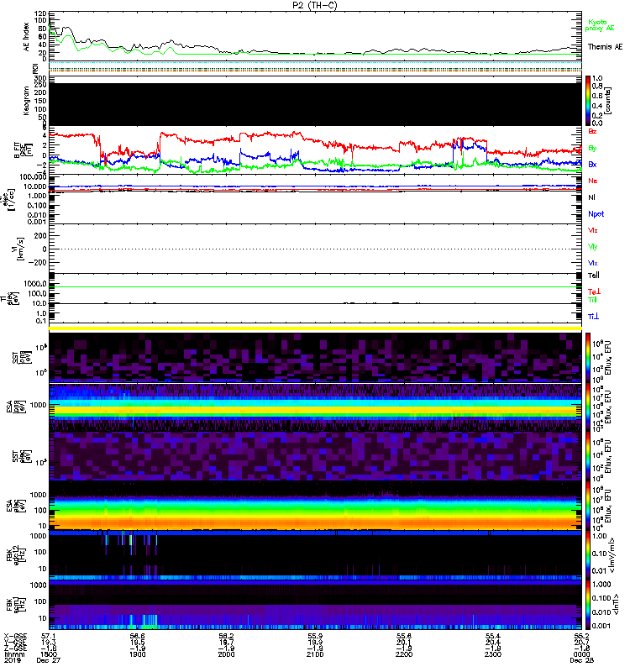Click the ESA electron Eflux color bar
The height and width of the screenshot is (672, 630).
click(587, 506)
